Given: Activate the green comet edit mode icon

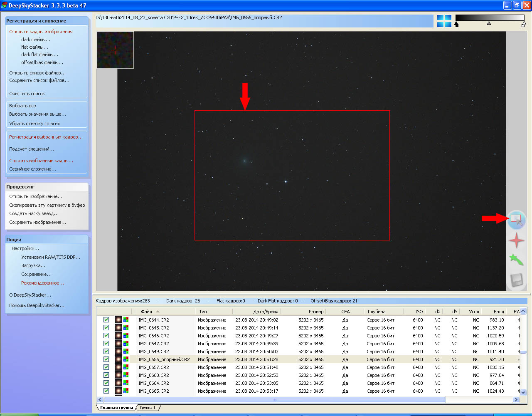Looking at the screenshot, I should pyautogui.click(x=516, y=260).
